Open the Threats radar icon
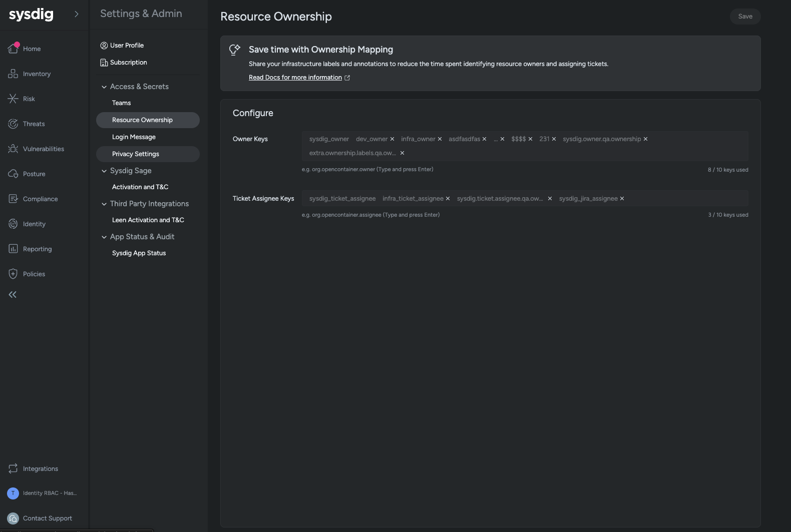Image resolution: width=791 pixels, height=532 pixels. [13, 124]
